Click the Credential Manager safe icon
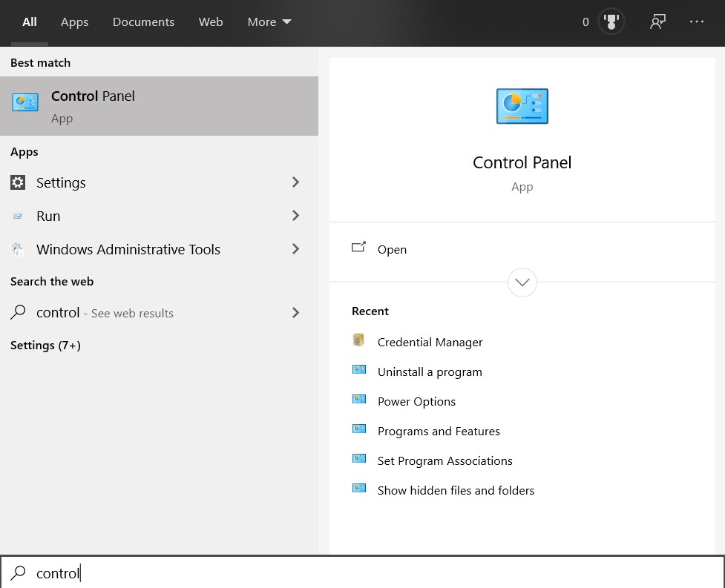725x588 pixels. tap(359, 341)
